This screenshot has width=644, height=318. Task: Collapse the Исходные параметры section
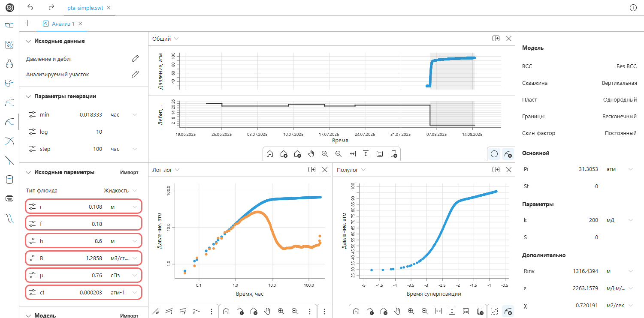(28, 172)
